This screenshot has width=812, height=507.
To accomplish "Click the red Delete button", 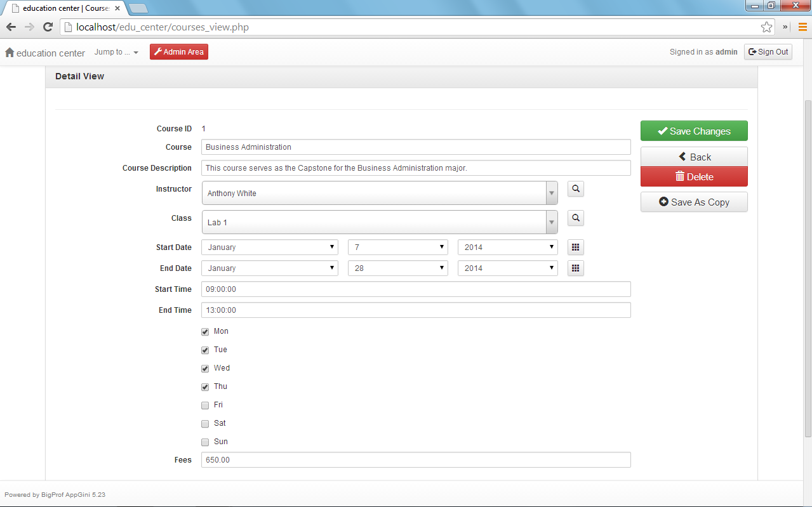I will click(x=694, y=177).
